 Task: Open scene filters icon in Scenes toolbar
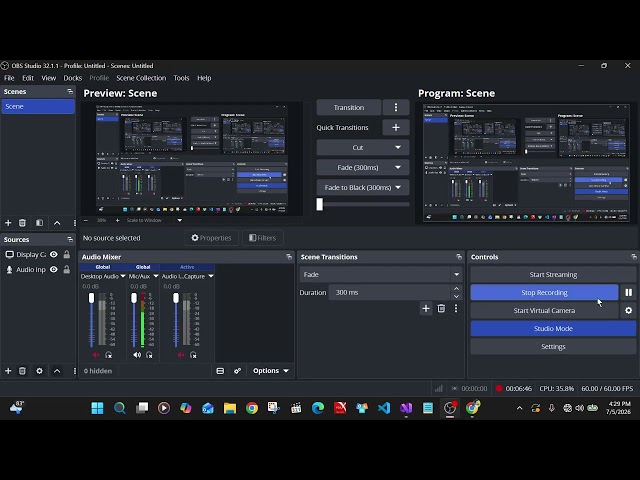tap(40, 223)
